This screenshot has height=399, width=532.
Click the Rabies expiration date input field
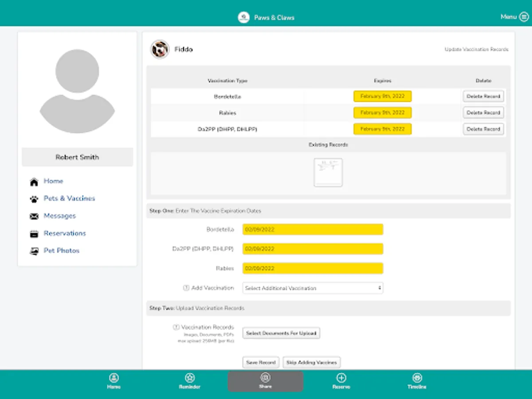[x=313, y=269]
